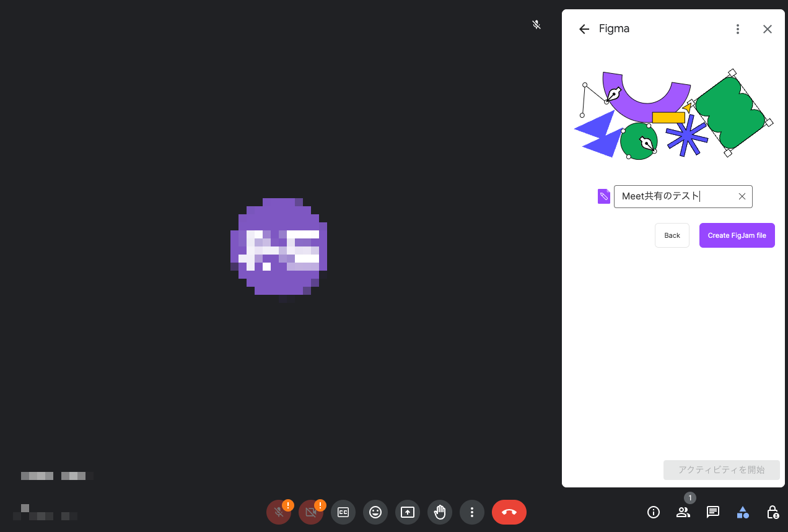This screenshot has height=532, width=788.
Task: Turn the camera on
Action: [x=311, y=512]
